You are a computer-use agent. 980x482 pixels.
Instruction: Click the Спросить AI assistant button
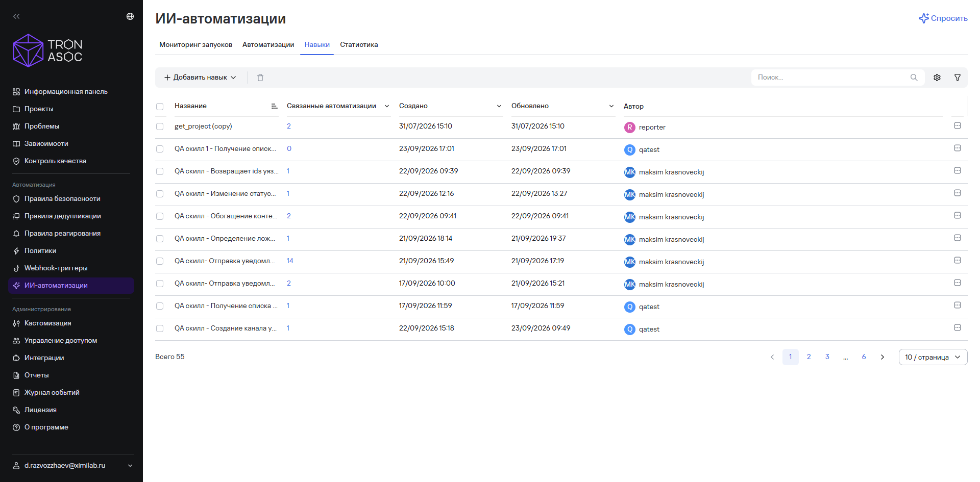point(943,18)
